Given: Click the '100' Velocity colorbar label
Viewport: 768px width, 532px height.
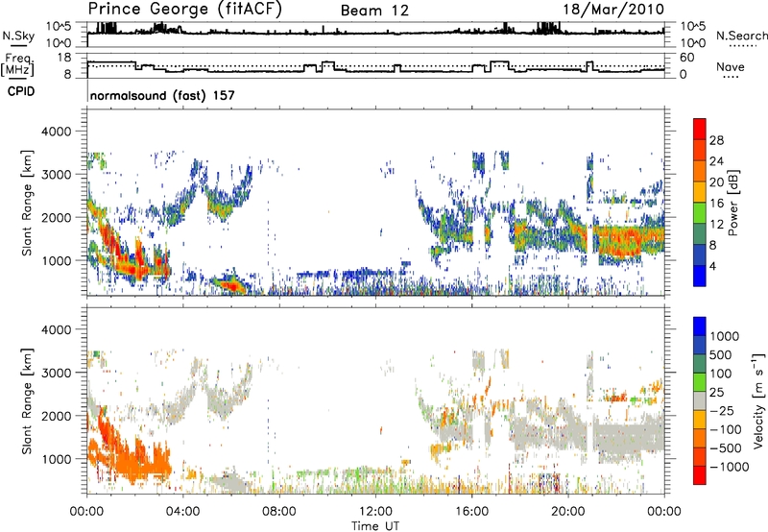Looking at the screenshot, I should coord(721,374).
